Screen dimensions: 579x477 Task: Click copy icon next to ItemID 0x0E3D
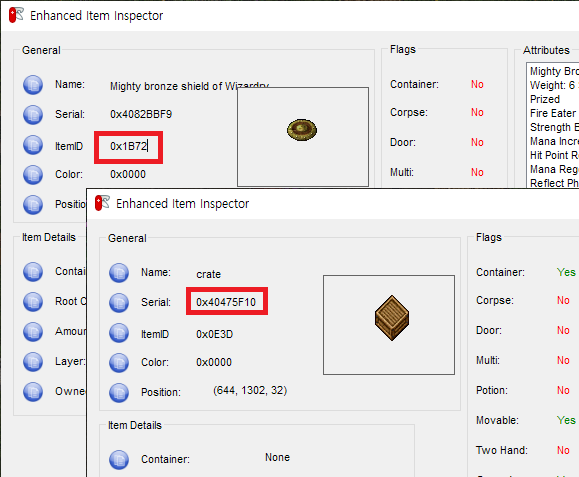(x=119, y=333)
